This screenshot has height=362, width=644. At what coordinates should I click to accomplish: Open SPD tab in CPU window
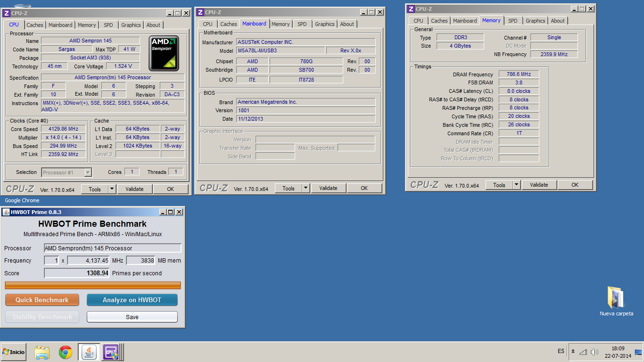click(108, 25)
